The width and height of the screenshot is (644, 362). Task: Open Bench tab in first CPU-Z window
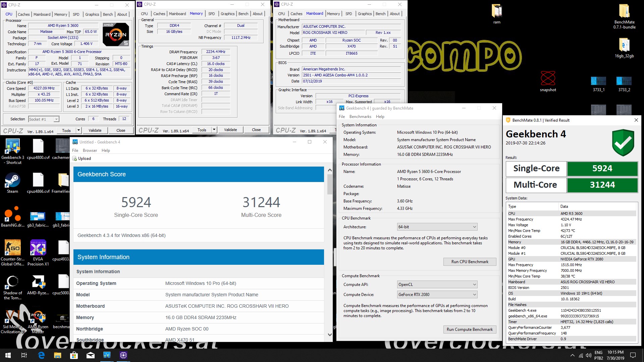click(x=108, y=14)
